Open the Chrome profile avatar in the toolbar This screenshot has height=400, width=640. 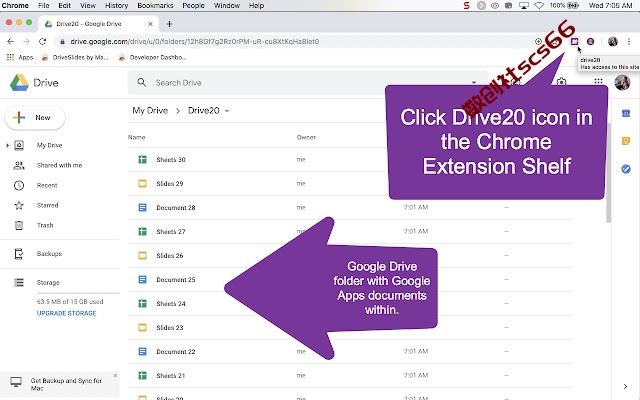(613, 41)
